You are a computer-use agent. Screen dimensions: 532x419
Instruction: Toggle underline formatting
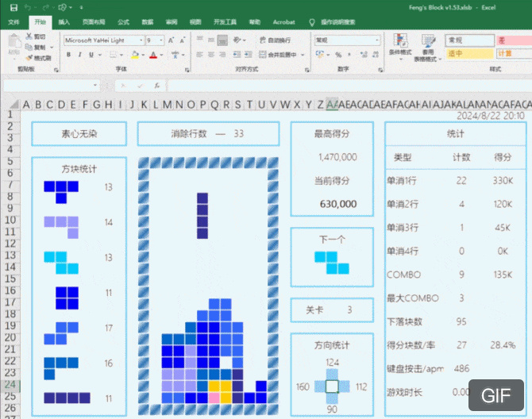91,54
